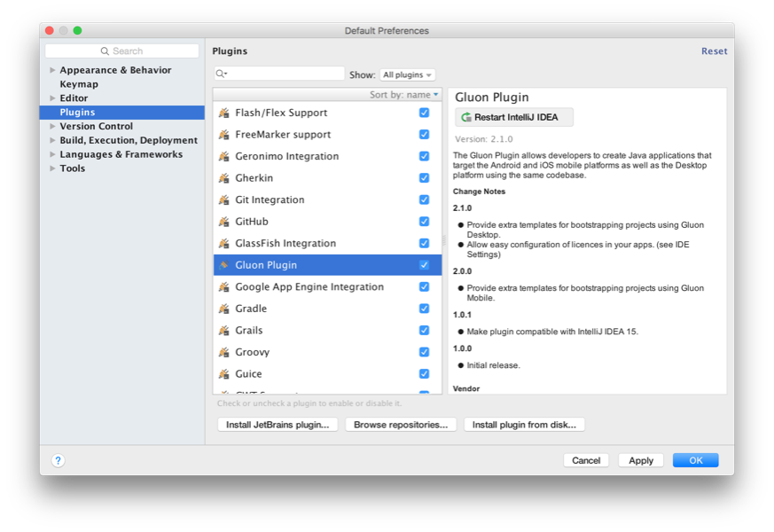Click the Grails plugin icon

[224, 330]
